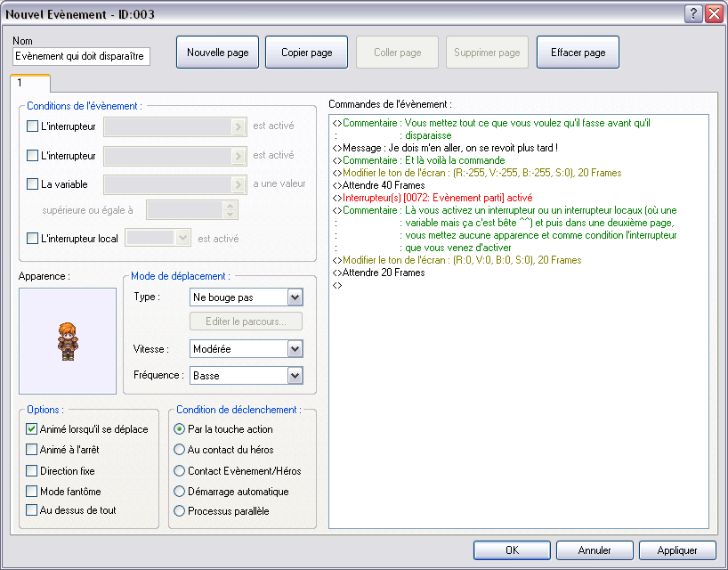This screenshot has width=728, height=570.
Task: Open the Type movement dropdown
Action: [295, 297]
